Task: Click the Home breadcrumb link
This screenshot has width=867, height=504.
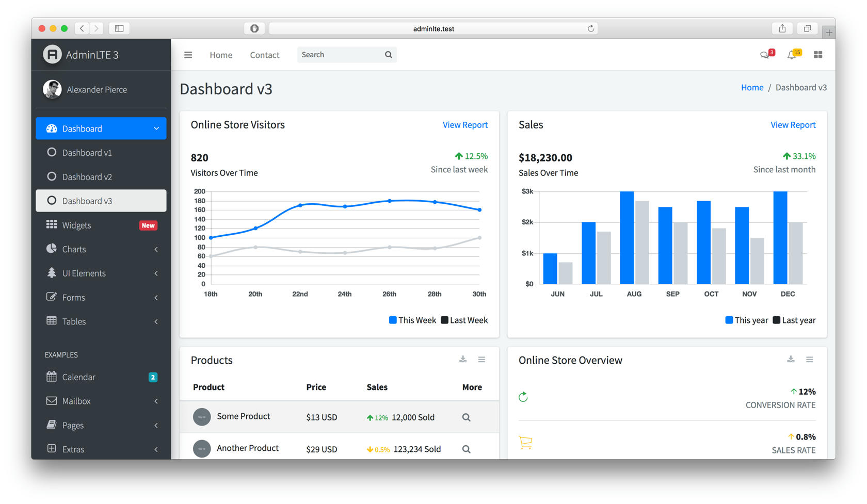Action: tap(752, 87)
